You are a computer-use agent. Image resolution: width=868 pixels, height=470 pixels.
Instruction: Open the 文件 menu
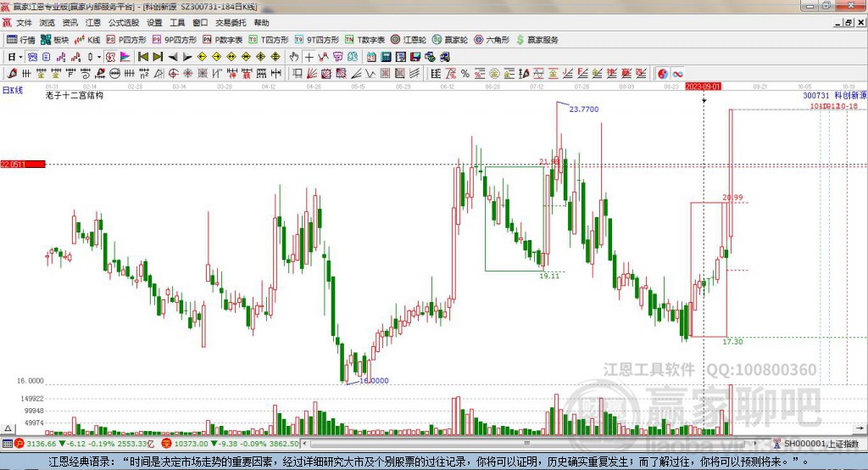24,23
